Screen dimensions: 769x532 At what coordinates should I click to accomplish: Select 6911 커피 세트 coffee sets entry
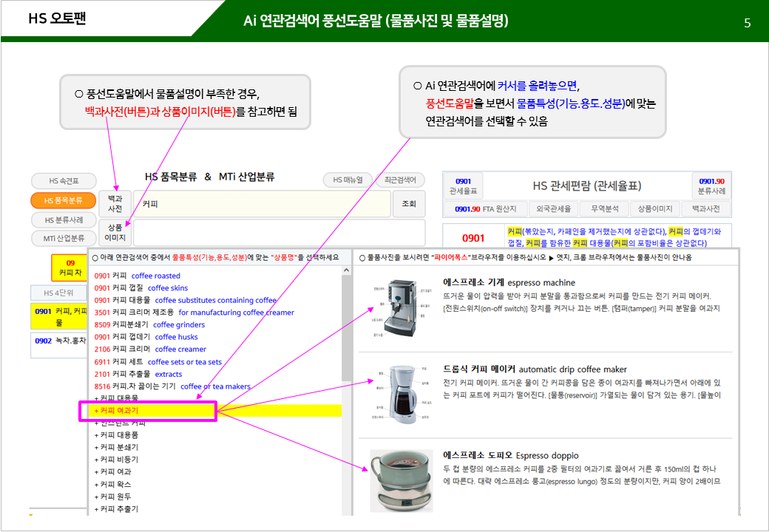[158, 362]
